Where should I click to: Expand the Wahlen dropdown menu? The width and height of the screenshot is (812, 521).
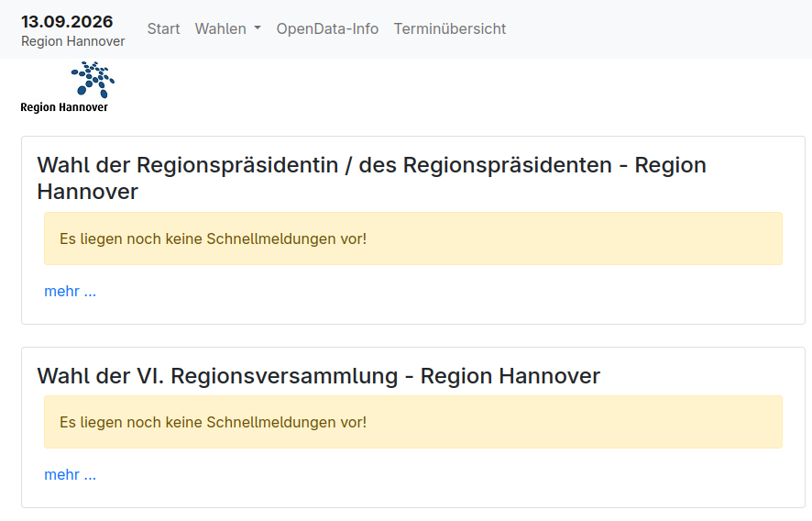228,29
